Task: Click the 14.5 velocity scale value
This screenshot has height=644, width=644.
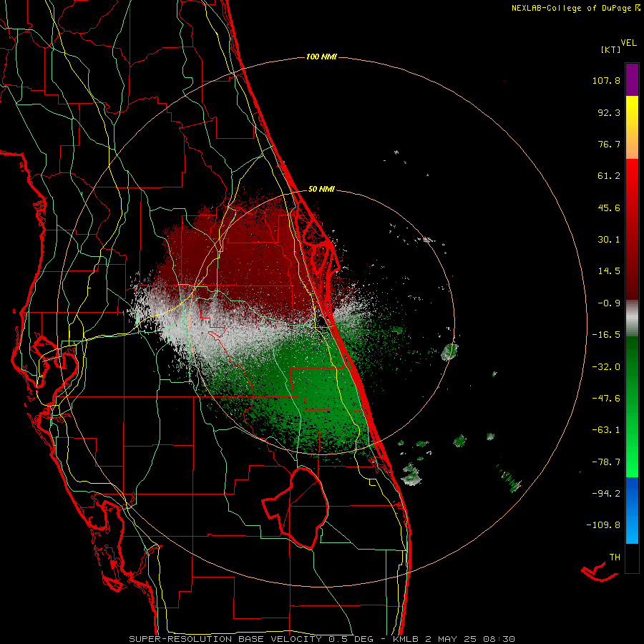Action: (609, 271)
